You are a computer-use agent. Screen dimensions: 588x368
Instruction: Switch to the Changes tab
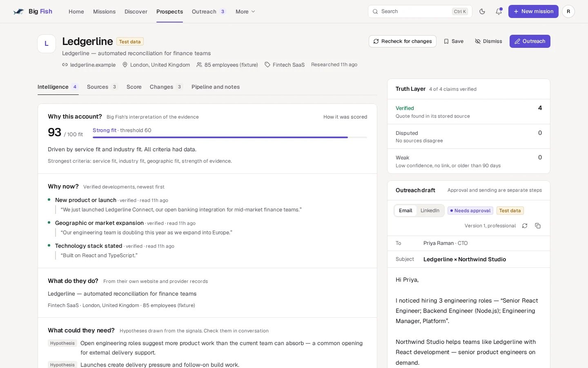pos(166,87)
